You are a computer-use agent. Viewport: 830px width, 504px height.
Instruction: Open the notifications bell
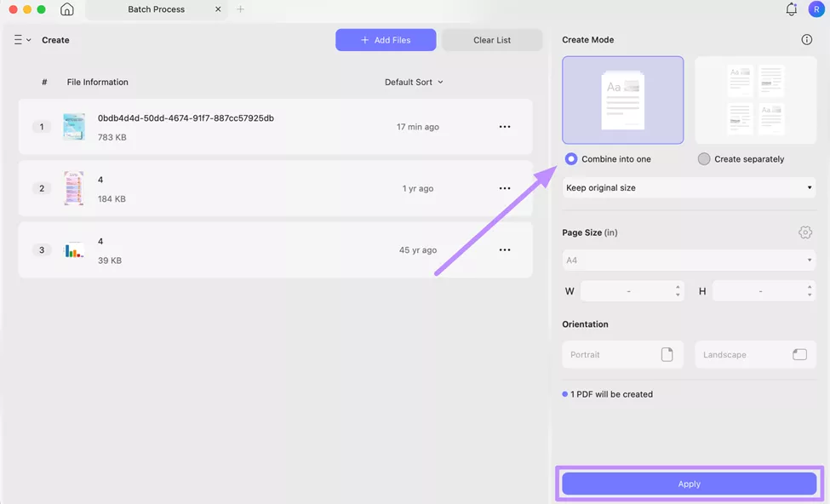pyautogui.click(x=791, y=9)
